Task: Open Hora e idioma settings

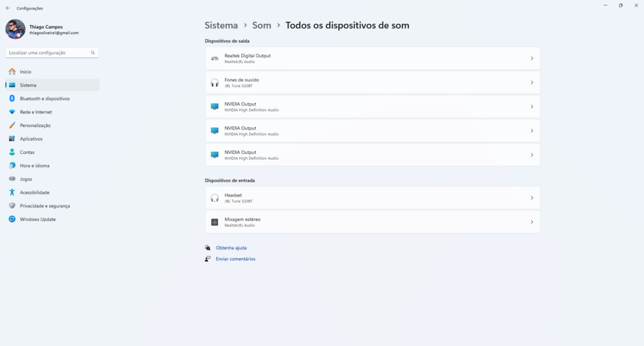Action: point(34,166)
